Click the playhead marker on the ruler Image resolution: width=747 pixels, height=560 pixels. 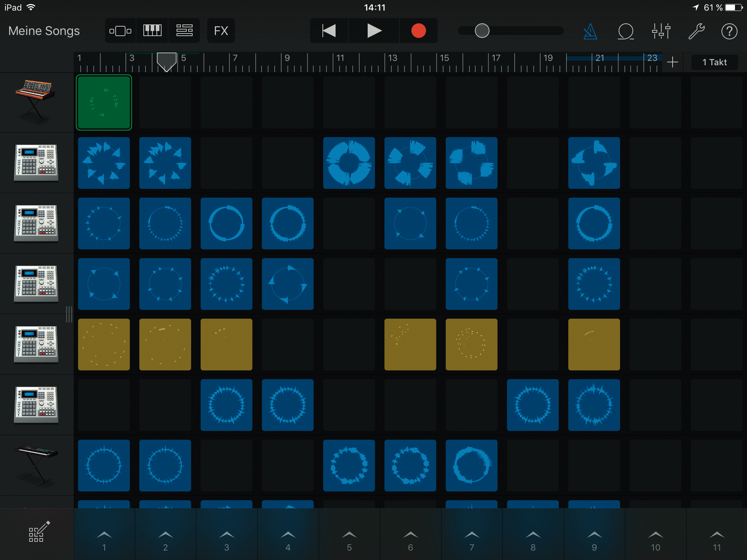click(x=166, y=61)
